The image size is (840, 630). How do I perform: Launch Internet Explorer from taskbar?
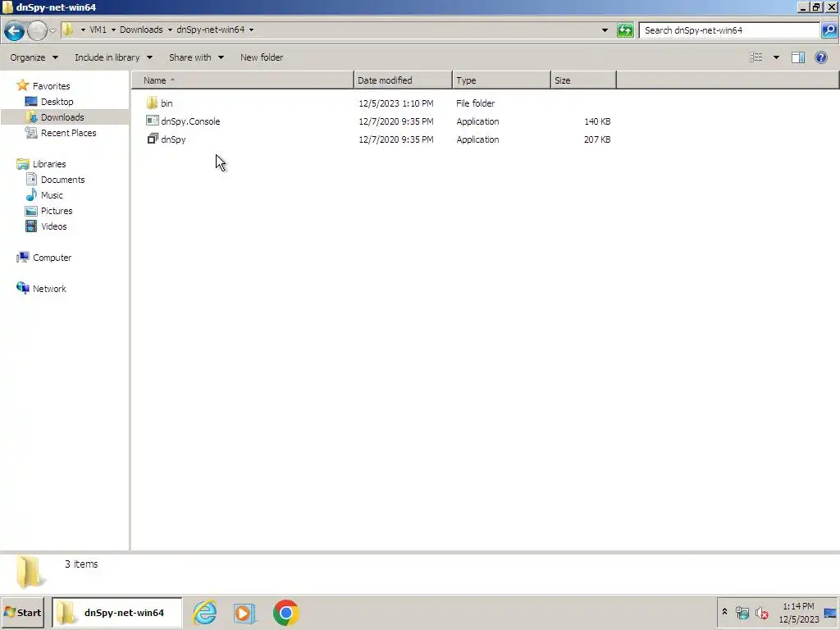point(204,613)
